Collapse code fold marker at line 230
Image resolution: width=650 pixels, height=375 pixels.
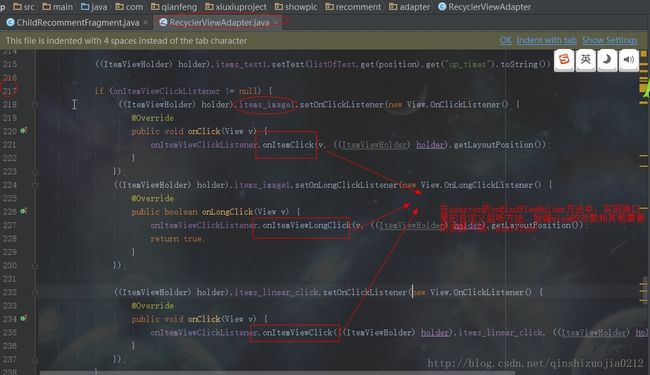point(35,266)
